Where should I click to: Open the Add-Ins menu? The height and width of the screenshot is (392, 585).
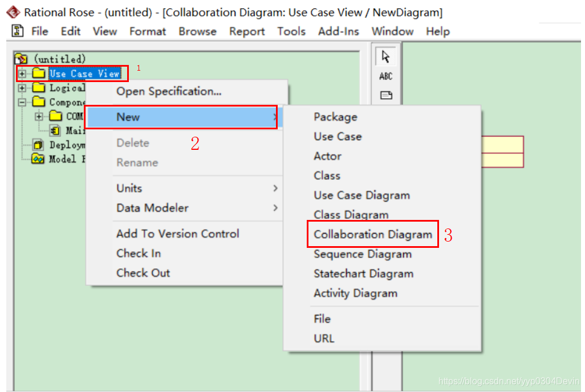(x=338, y=31)
